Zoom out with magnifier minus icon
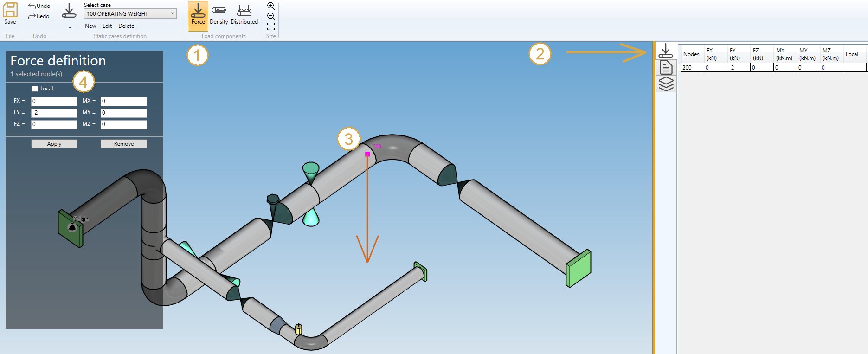This screenshot has height=354, width=868. (271, 16)
